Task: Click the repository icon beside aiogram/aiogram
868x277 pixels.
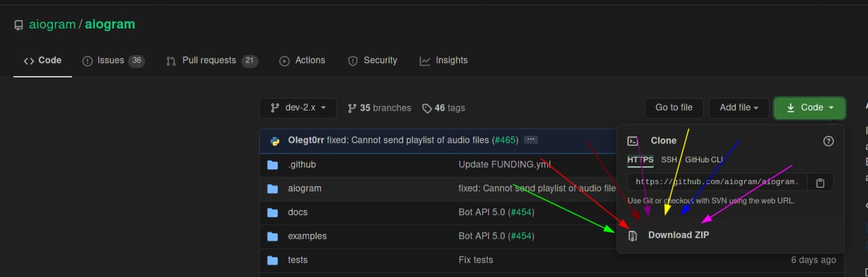Action: click(18, 25)
